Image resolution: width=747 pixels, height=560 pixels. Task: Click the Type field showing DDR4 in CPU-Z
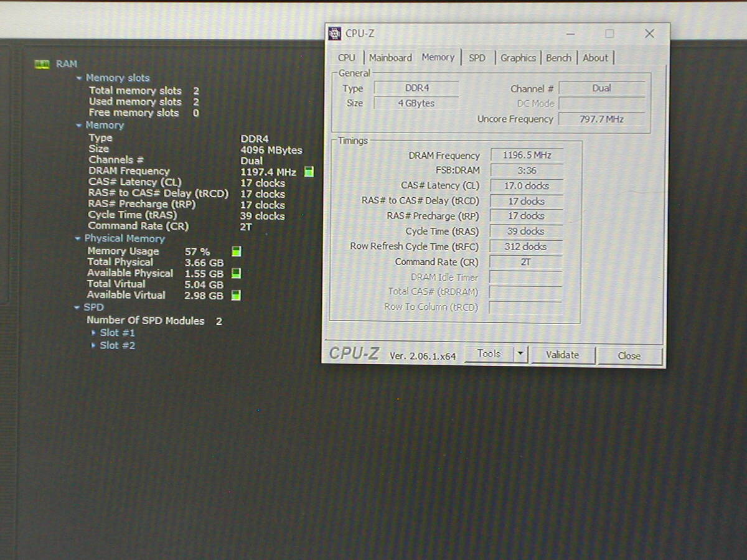416,88
